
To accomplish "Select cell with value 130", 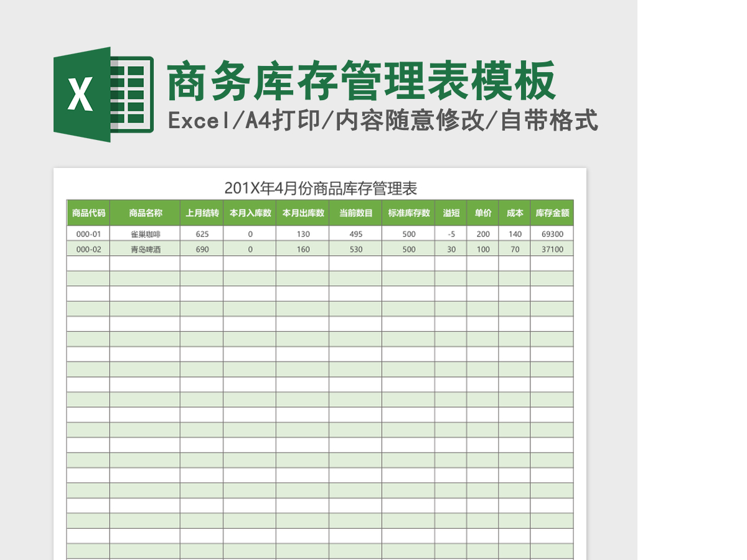I will click(303, 234).
